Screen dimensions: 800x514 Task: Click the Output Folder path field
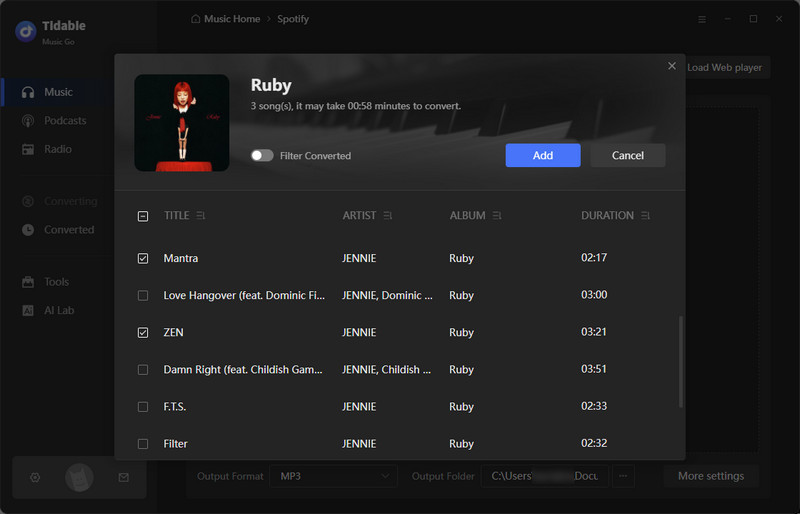coord(544,476)
